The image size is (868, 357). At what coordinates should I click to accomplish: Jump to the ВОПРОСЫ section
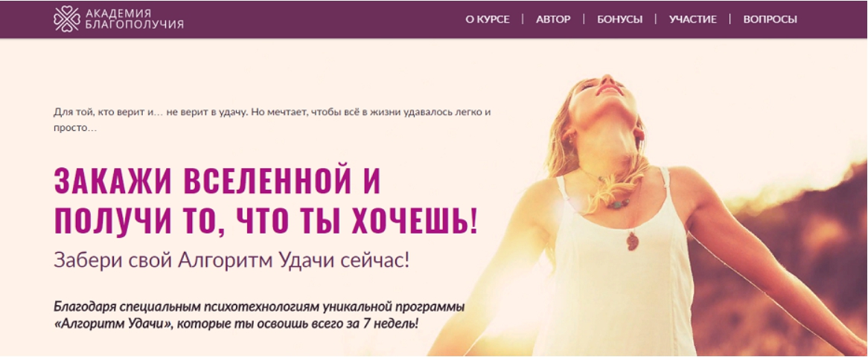pos(770,19)
